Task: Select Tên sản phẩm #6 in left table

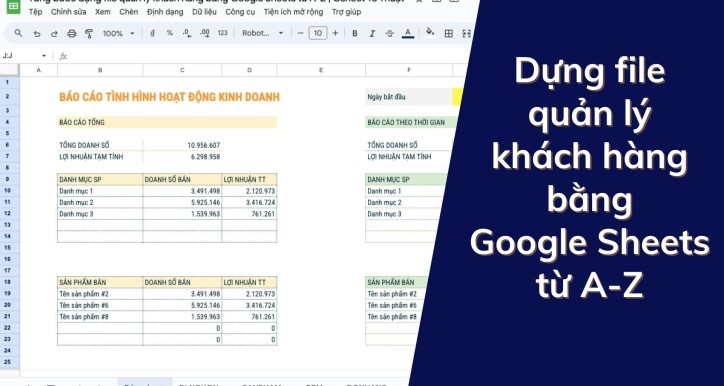Action: [x=100, y=305]
